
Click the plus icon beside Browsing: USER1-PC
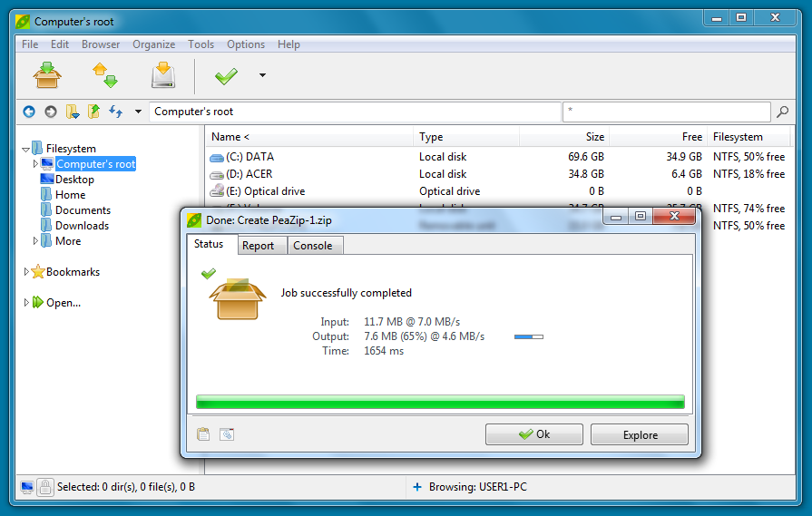416,487
